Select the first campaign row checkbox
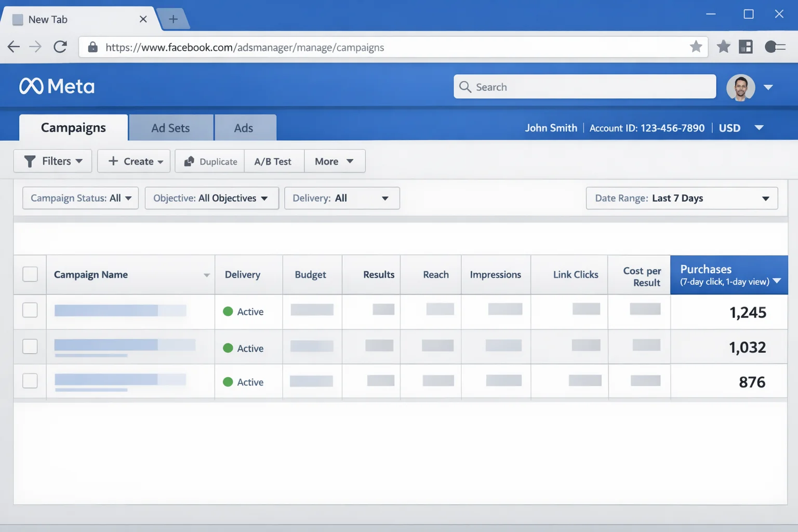This screenshot has width=798, height=532. pyautogui.click(x=30, y=310)
